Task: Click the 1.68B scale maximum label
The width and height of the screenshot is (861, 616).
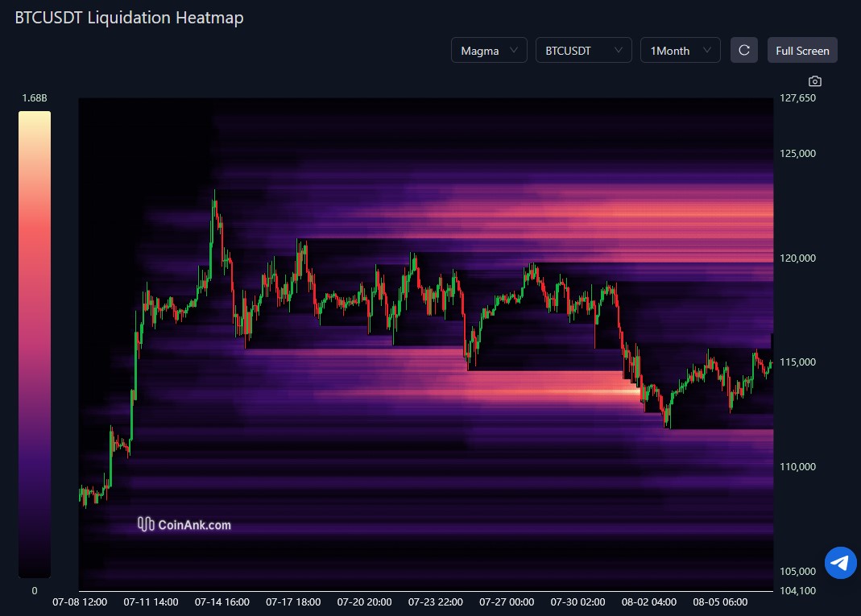Action: coord(35,97)
